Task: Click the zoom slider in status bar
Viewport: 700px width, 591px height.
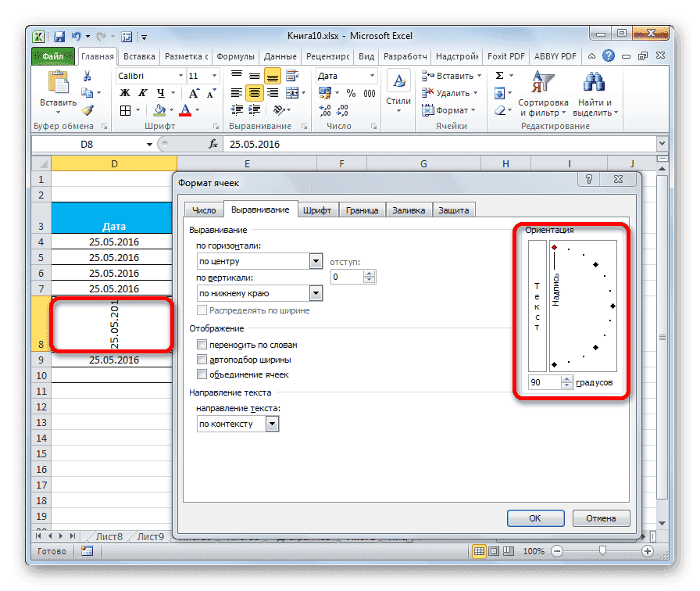Action: pos(601,551)
